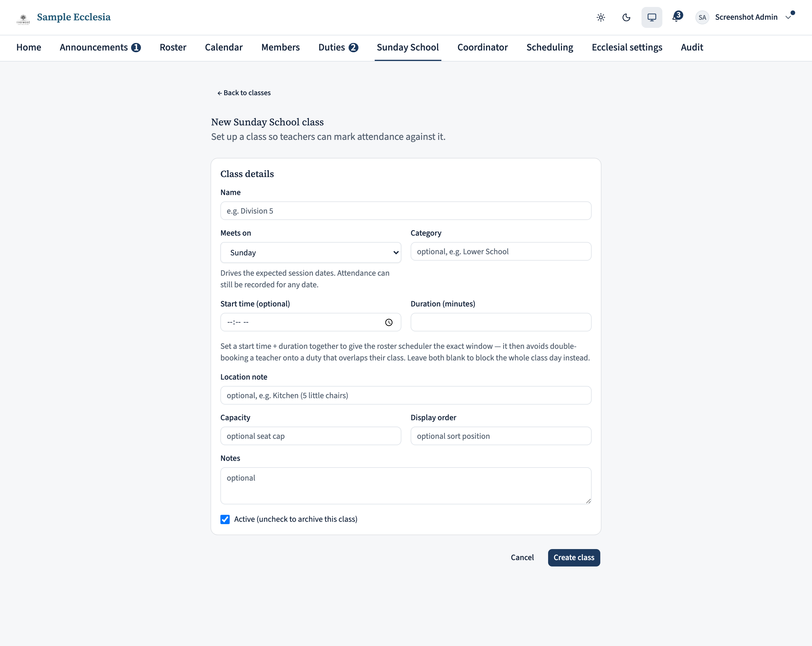Switch to light theme sun icon

(601, 17)
